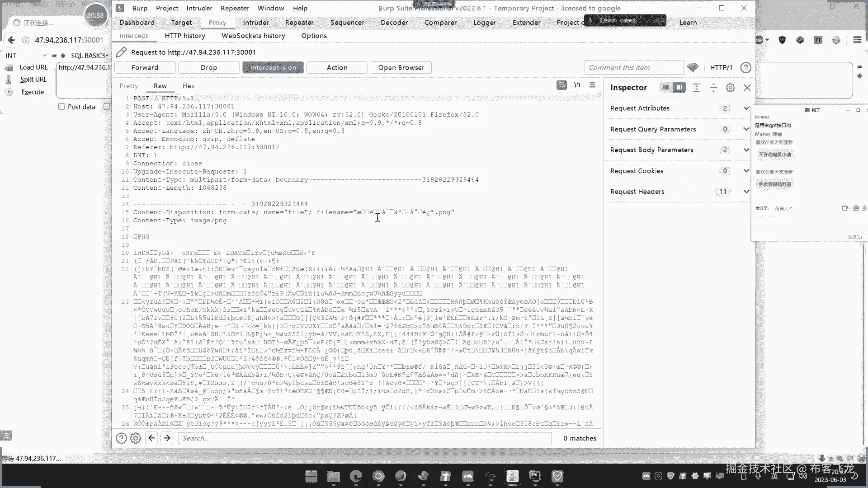
Task: Open the Repeater tab
Action: (299, 23)
